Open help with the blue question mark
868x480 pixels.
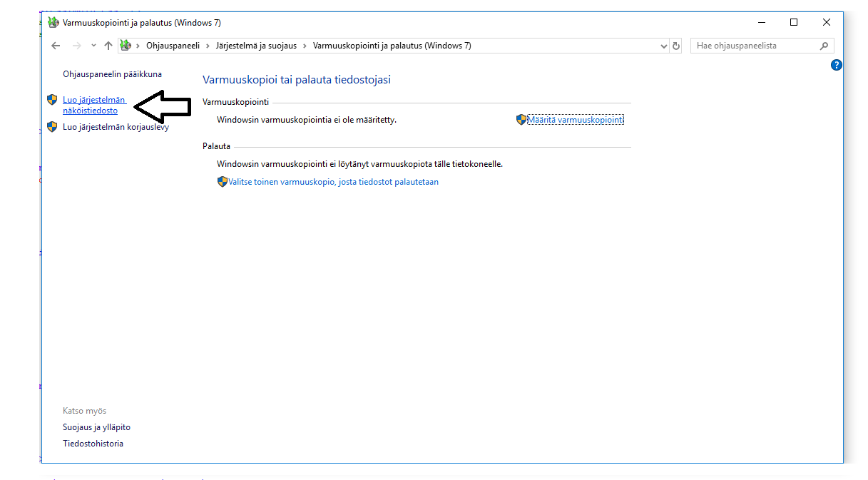coord(837,65)
